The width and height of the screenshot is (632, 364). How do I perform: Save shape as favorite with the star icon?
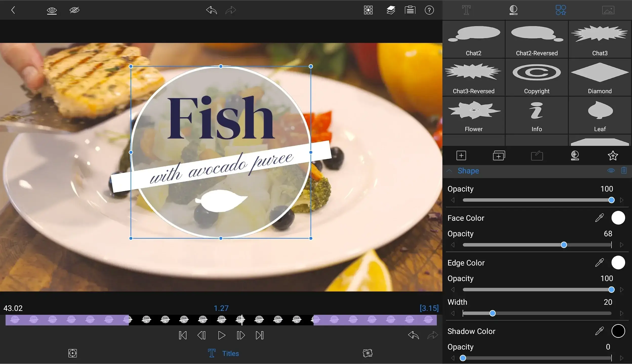613,155
